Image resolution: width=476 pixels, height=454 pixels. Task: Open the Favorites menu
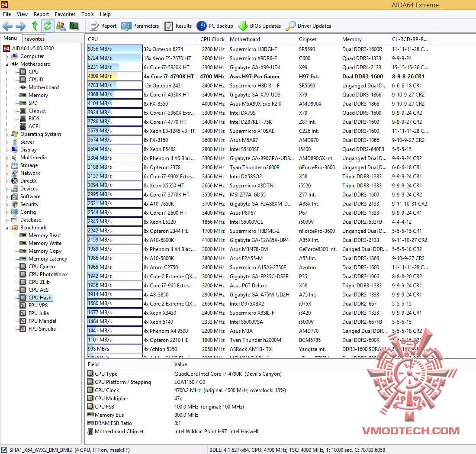(x=65, y=14)
